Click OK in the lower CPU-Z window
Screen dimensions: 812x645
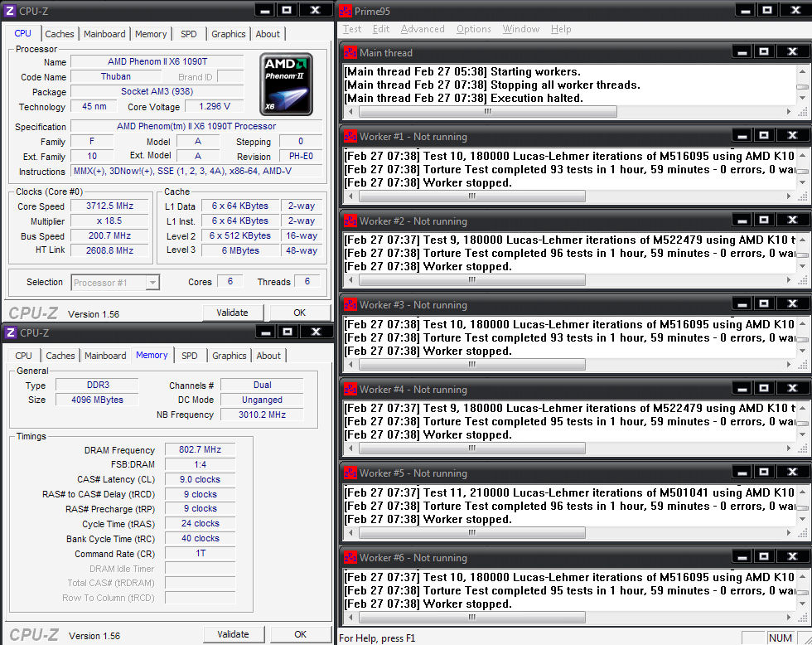point(300,635)
